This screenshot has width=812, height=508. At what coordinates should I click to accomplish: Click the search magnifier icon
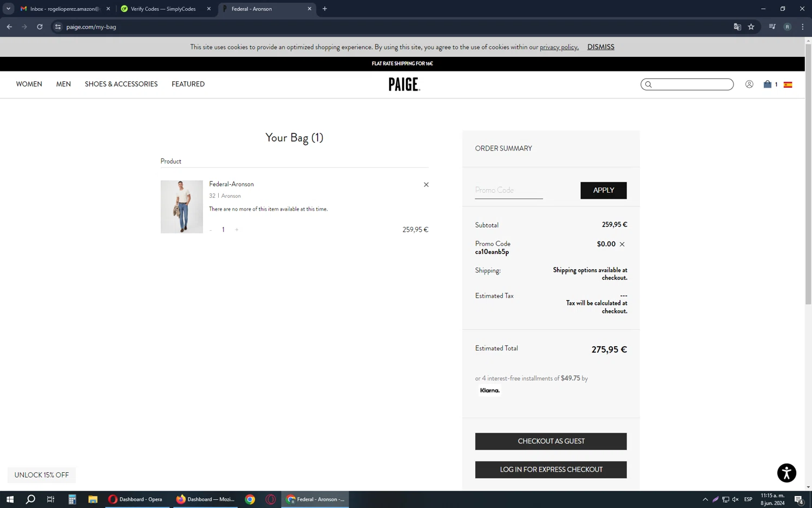click(x=649, y=84)
